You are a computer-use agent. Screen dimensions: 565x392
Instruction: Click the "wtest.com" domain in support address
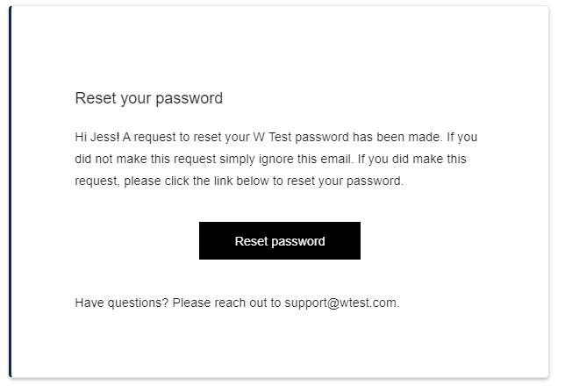[x=369, y=303]
